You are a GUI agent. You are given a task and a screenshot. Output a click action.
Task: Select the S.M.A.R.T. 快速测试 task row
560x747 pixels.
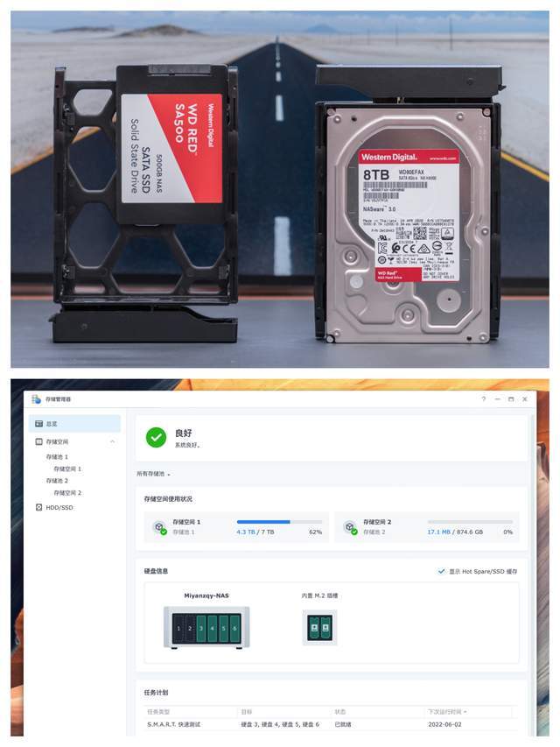[331, 724]
